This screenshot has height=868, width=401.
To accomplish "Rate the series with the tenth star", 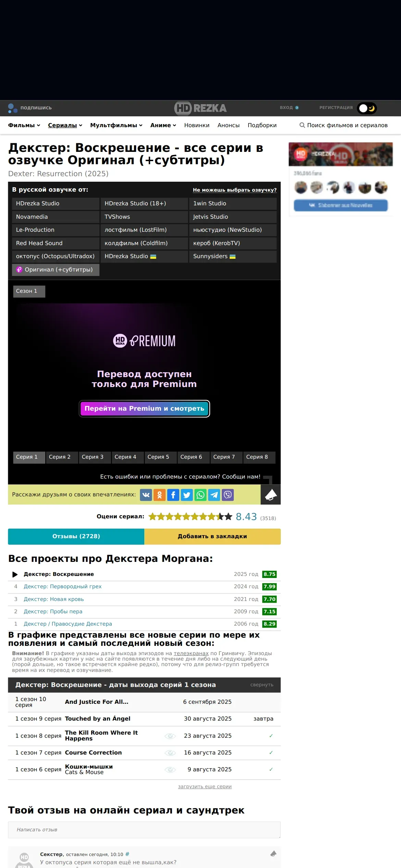I will [228, 517].
